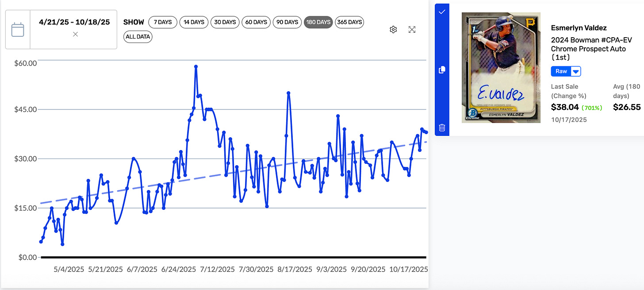This screenshot has height=290, width=644.
Task: Click the 5/4/2025 x-axis label
Action: (69, 269)
